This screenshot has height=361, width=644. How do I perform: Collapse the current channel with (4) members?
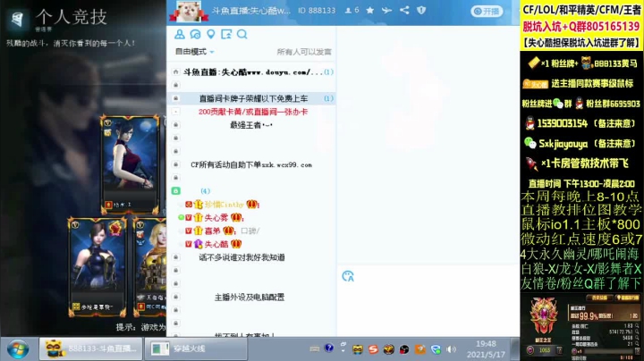click(176, 190)
